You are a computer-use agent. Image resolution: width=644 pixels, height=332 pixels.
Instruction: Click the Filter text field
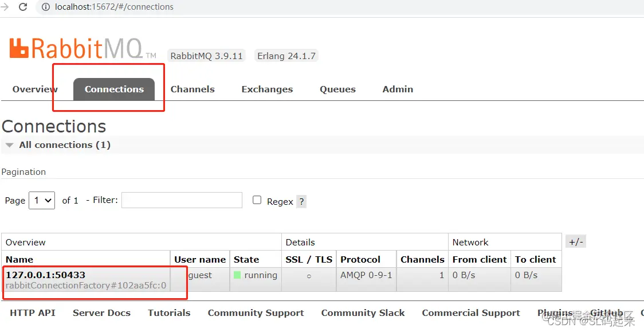pos(182,200)
